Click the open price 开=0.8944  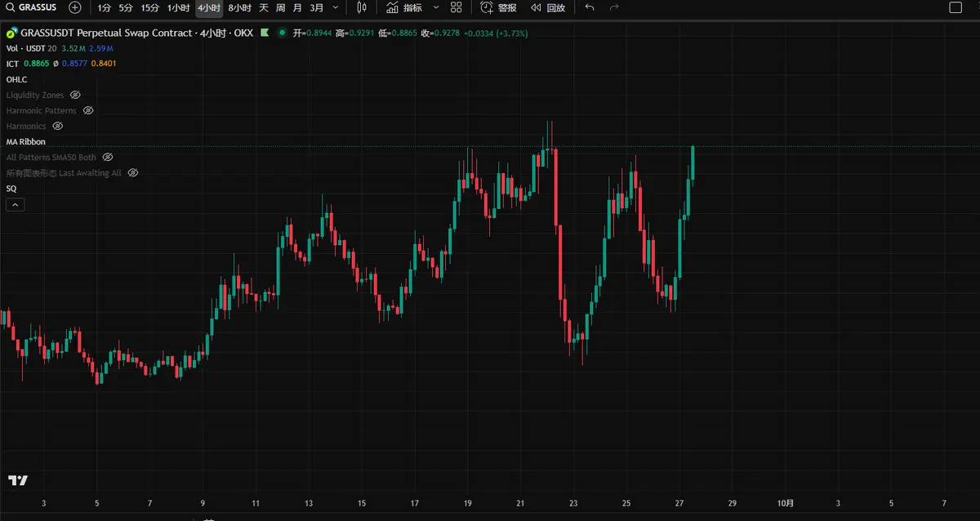[x=313, y=33]
